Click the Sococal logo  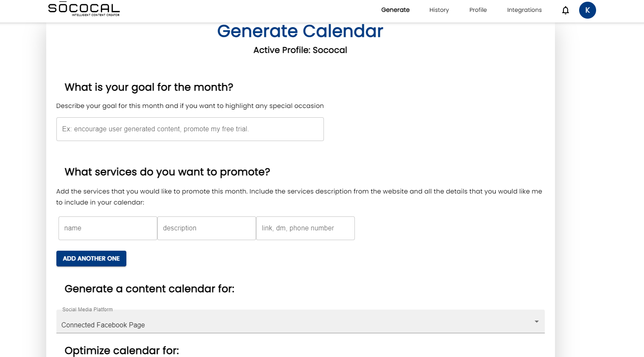pos(84,9)
